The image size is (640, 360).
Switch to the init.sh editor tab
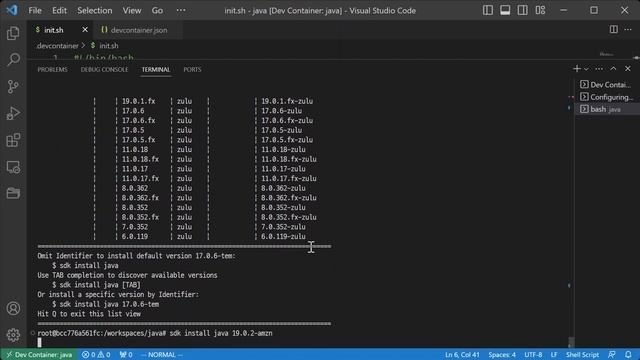[53, 30]
